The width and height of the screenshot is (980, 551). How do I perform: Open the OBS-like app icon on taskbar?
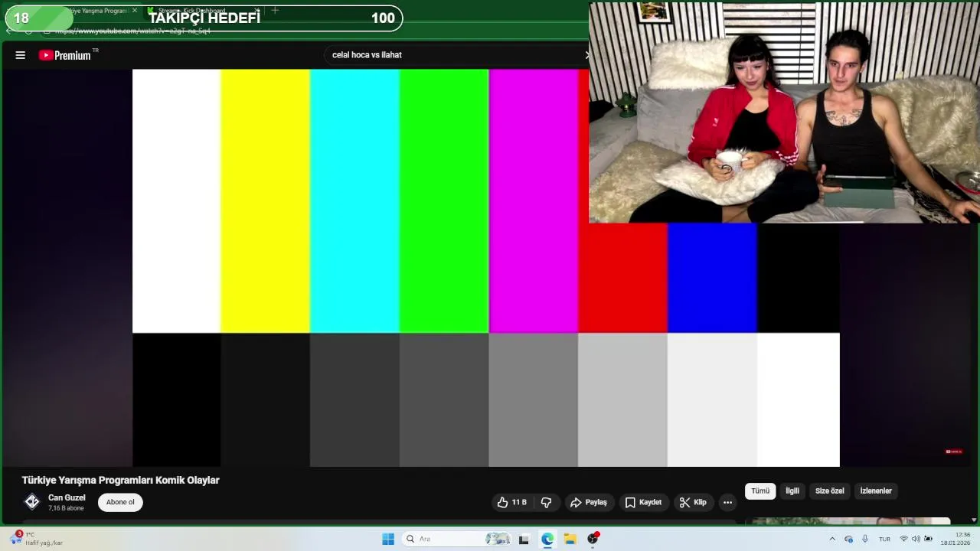pos(593,539)
